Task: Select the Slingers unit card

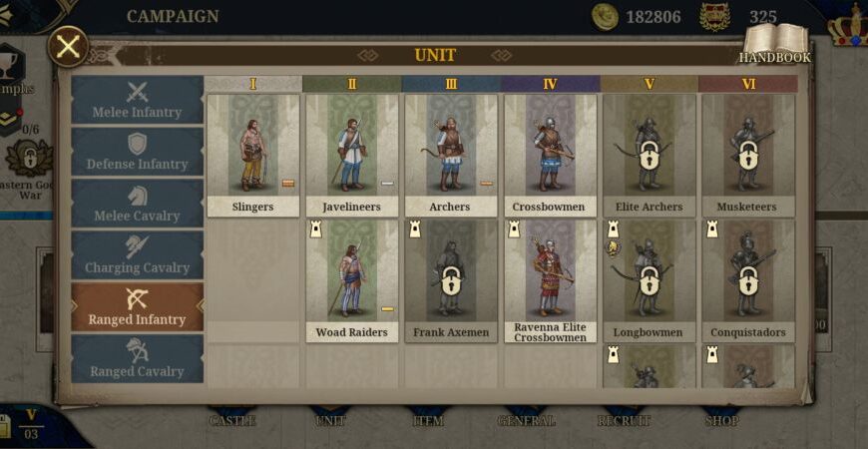Action: 253,156
